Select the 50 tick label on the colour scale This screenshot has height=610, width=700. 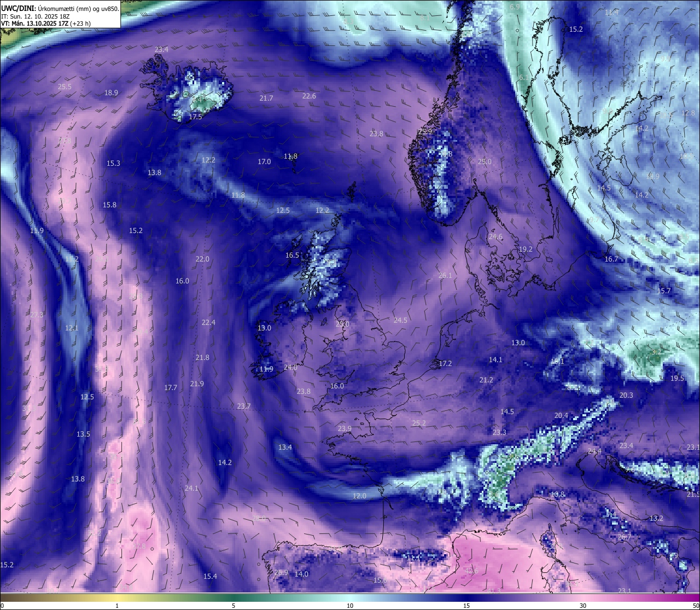[696, 606]
